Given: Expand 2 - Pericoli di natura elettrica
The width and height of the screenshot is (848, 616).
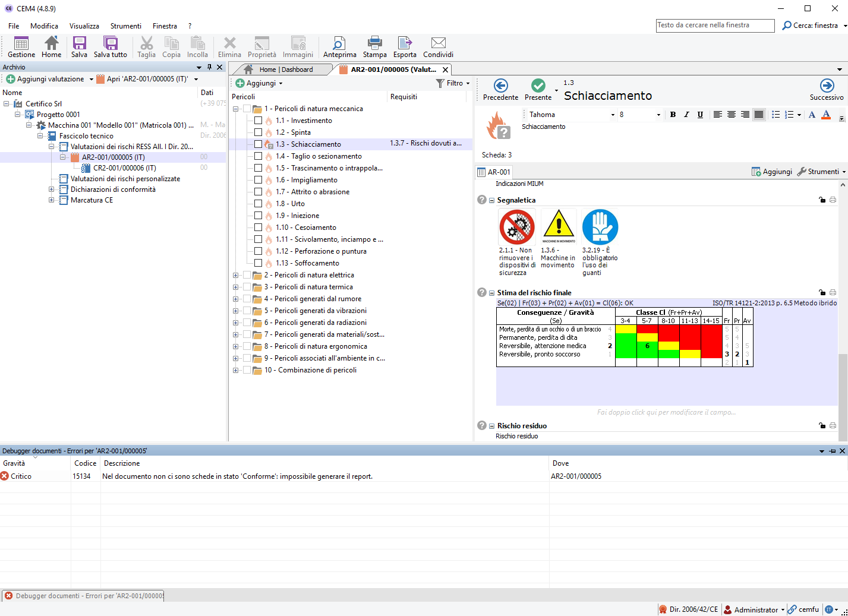Looking at the screenshot, I should point(236,275).
